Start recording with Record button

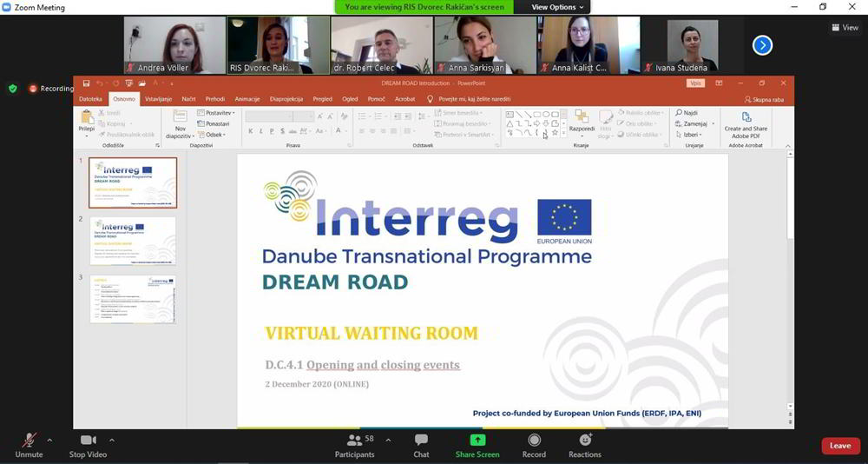[x=534, y=446]
